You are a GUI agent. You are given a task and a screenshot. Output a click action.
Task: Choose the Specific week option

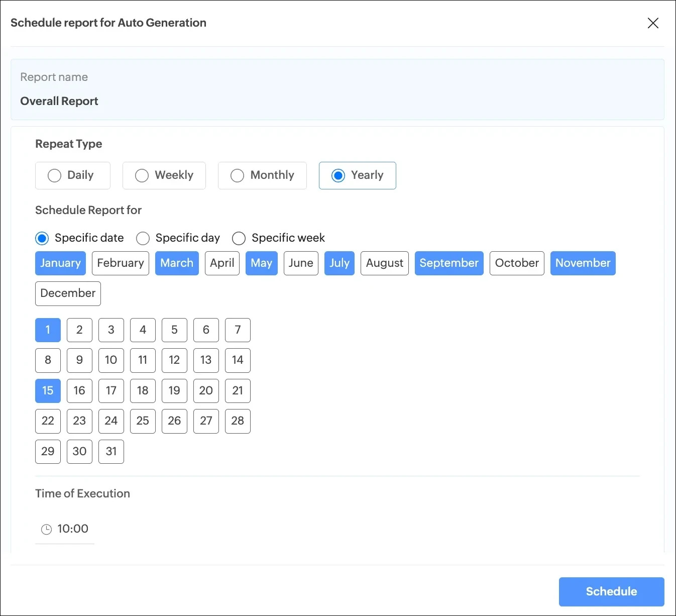239,238
